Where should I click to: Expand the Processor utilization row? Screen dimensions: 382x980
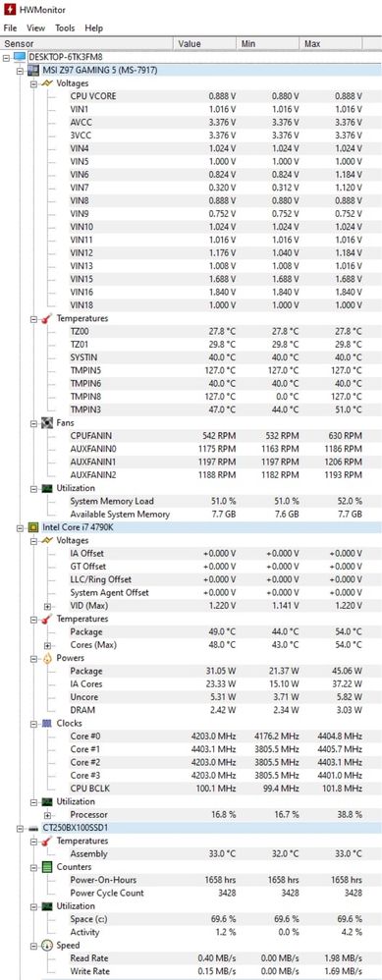point(47,814)
